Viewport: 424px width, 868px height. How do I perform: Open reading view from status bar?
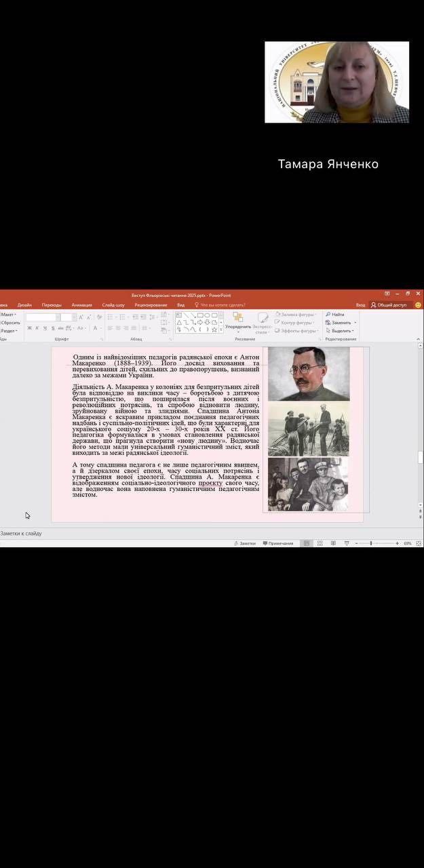[333, 543]
